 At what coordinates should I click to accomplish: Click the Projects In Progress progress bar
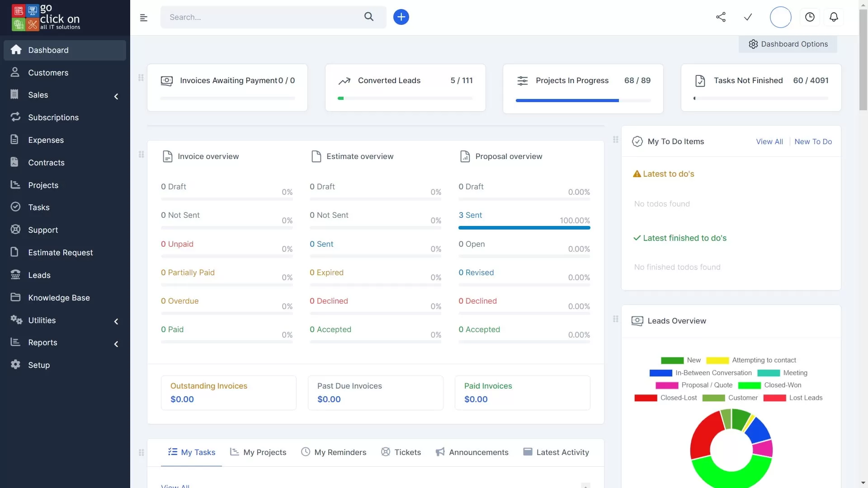(x=583, y=100)
